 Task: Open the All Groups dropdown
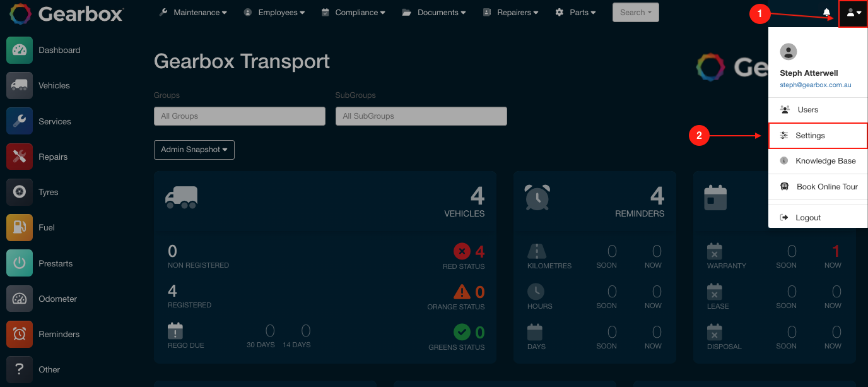click(240, 116)
